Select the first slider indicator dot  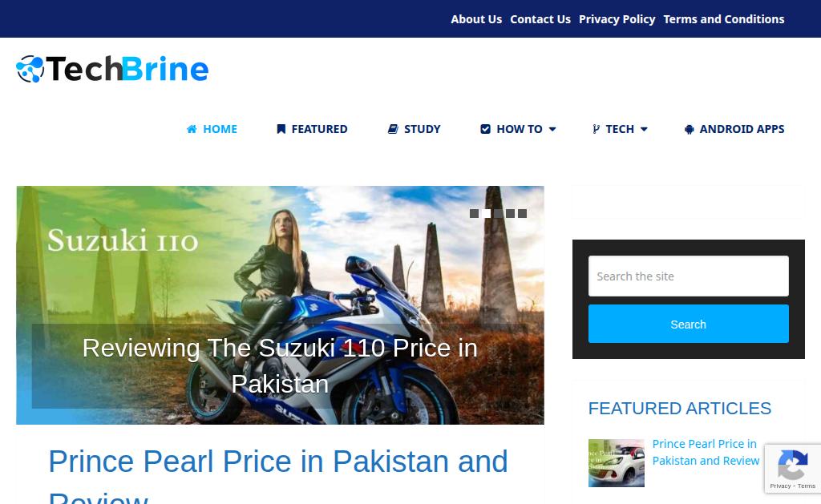click(475, 213)
